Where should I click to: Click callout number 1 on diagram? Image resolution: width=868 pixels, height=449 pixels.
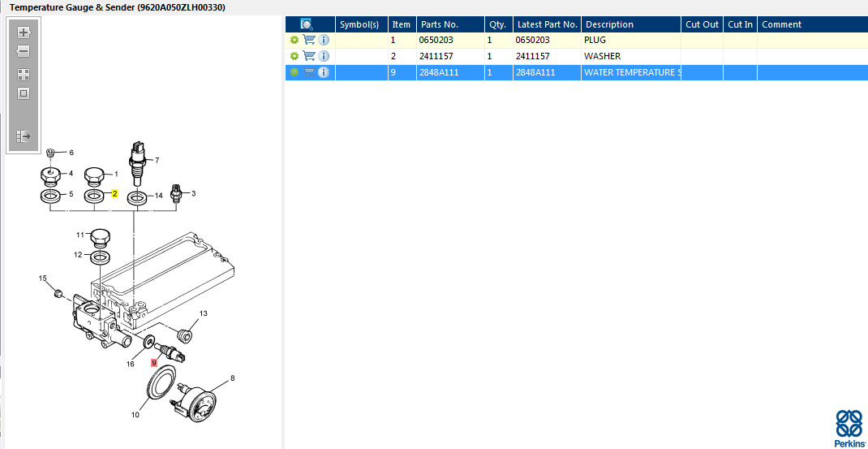pos(116,174)
